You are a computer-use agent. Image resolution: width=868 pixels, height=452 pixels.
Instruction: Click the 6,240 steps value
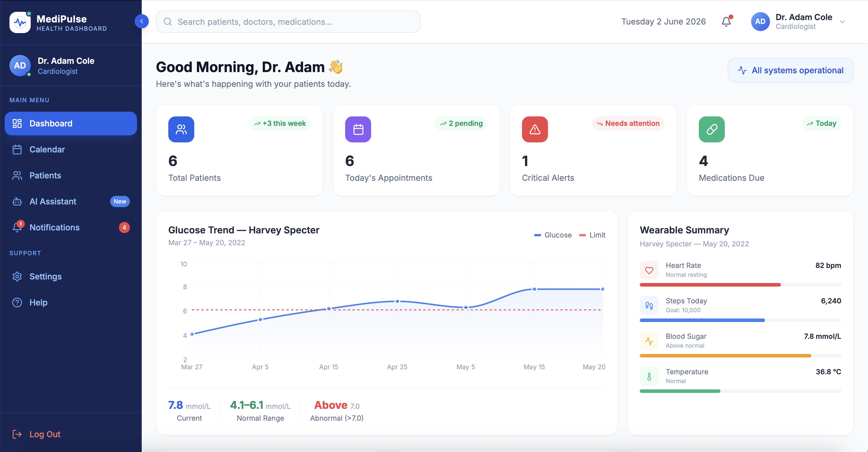[831, 301]
